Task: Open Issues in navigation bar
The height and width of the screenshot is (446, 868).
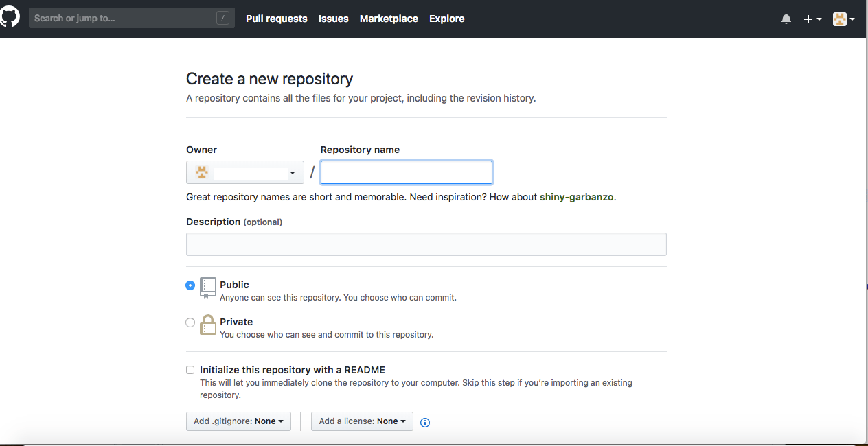Action: [334, 19]
